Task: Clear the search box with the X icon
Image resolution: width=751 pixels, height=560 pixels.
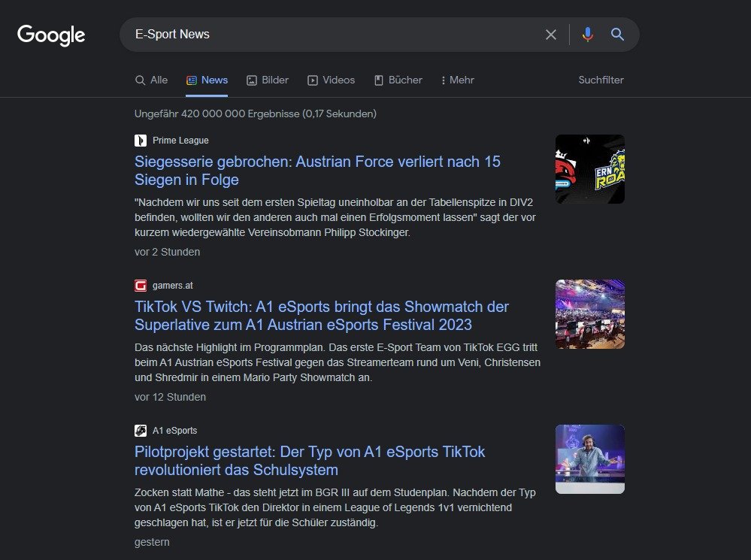Action: tap(551, 35)
